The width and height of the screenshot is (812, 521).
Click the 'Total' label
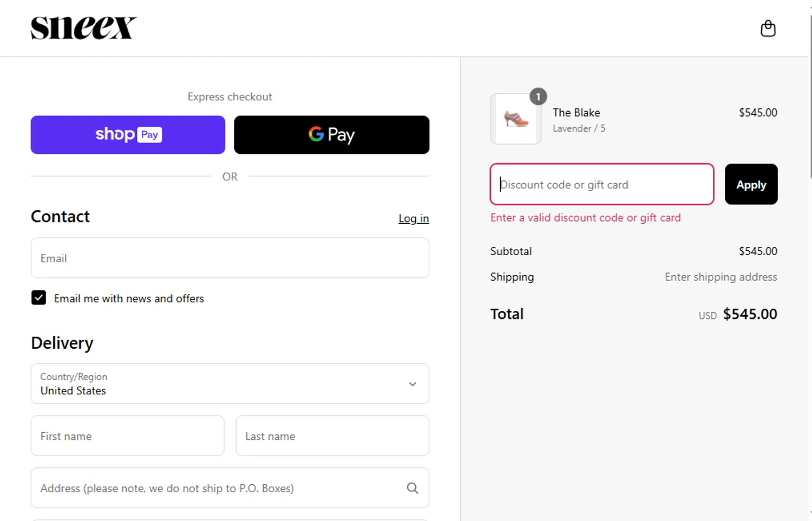507,314
